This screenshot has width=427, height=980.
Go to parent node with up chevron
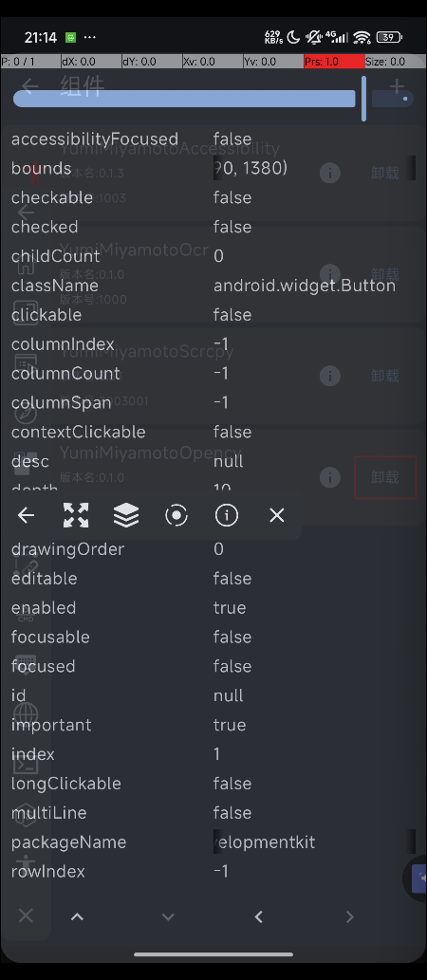click(77, 916)
